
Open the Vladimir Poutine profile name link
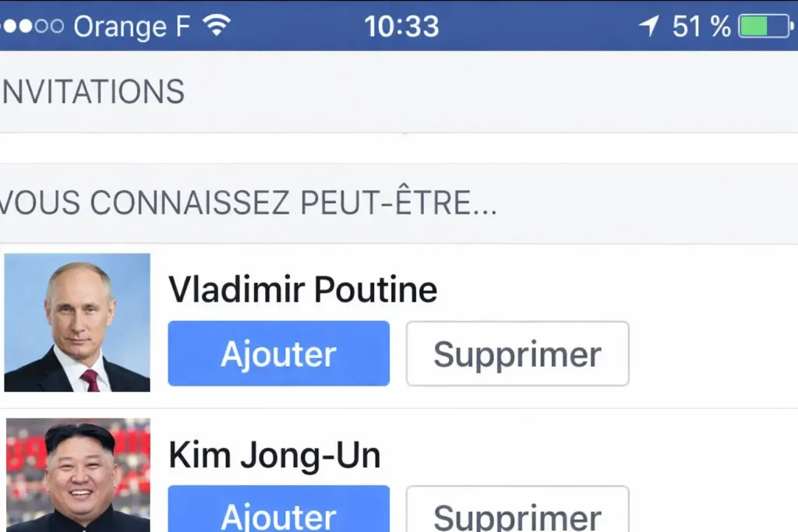click(302, 290)
